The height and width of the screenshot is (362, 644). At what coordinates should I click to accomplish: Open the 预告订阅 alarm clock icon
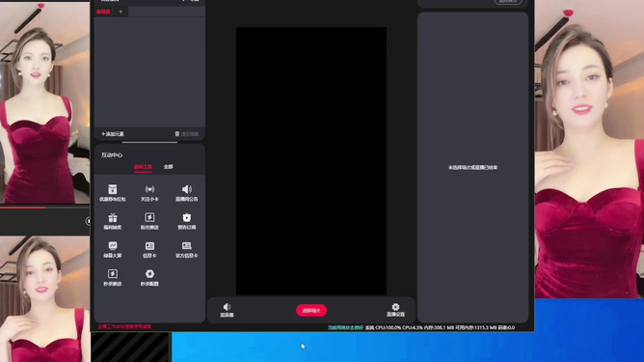tap(186, 221)
